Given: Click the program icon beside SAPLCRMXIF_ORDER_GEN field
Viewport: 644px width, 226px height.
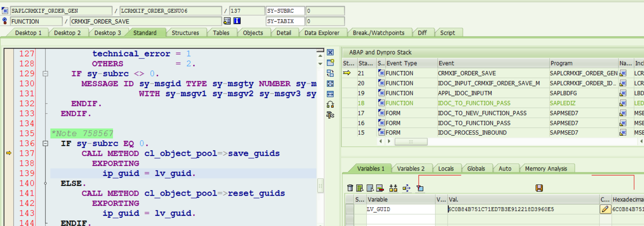Looking at the screenshot, I should pos(5,11).
